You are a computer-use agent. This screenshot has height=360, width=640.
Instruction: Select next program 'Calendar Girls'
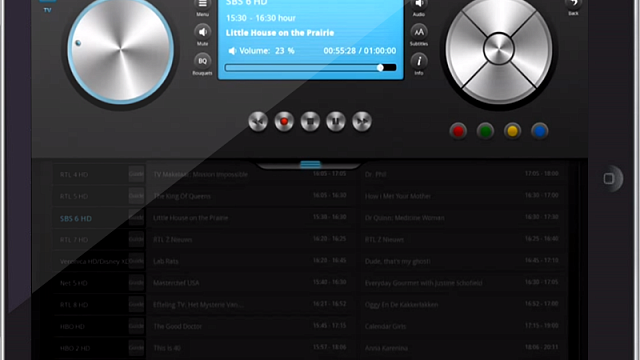coord(385,327)
